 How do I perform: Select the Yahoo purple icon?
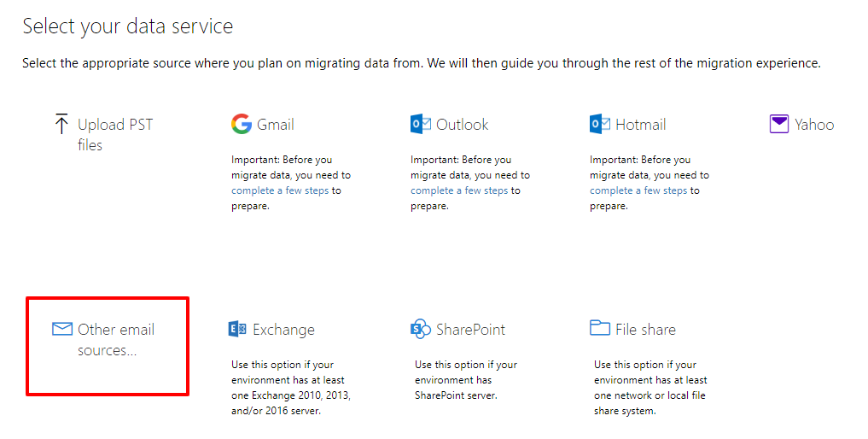click(778, 124)
